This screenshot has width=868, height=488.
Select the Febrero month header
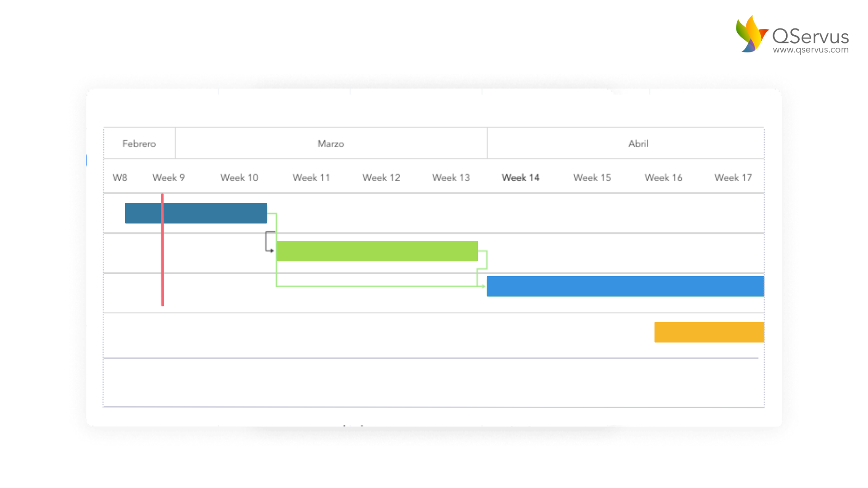coord(139,144)
